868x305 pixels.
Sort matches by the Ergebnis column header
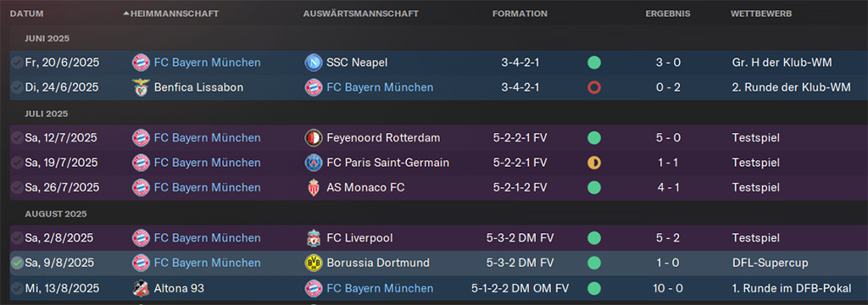[x=668, y=14]
